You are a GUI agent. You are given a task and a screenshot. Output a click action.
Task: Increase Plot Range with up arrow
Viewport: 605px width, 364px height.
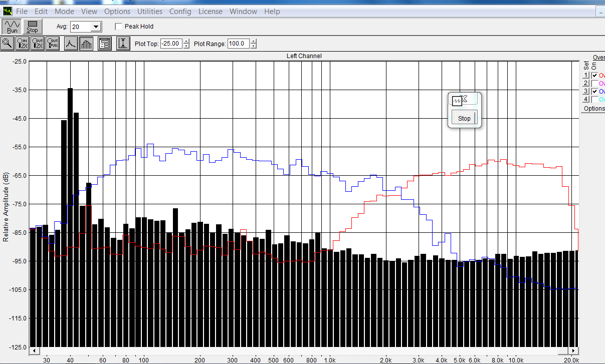tap(253, 41)
